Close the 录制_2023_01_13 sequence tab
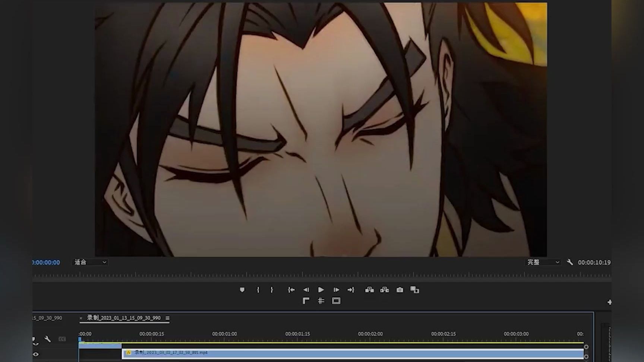Image resolution: width=644 pixels, height=362 pixels. 81,318
